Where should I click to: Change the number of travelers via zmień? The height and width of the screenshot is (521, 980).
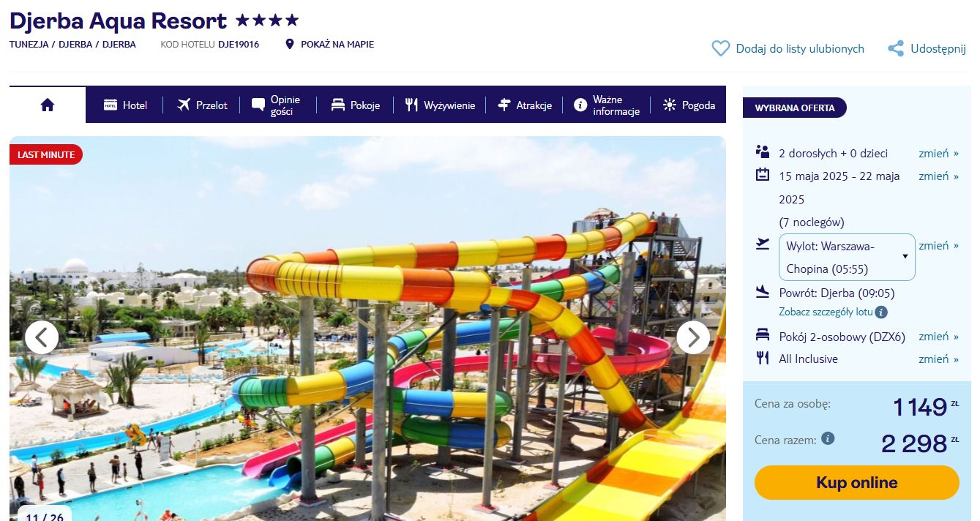(x=938, y=153)
